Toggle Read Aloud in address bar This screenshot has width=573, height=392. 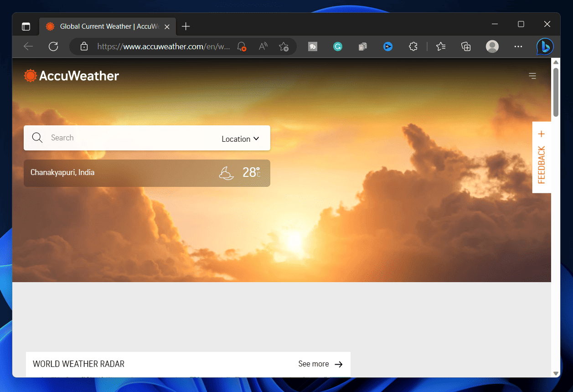tap(263, 46)
